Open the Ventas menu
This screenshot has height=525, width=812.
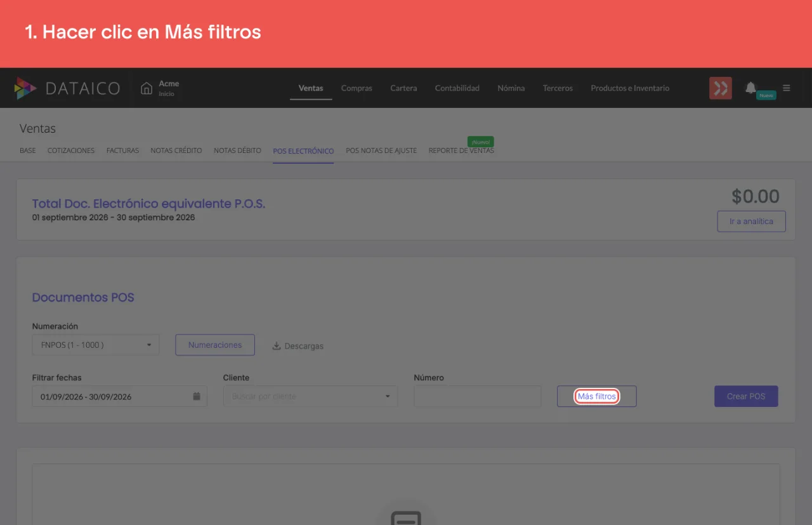click(311, 88)
